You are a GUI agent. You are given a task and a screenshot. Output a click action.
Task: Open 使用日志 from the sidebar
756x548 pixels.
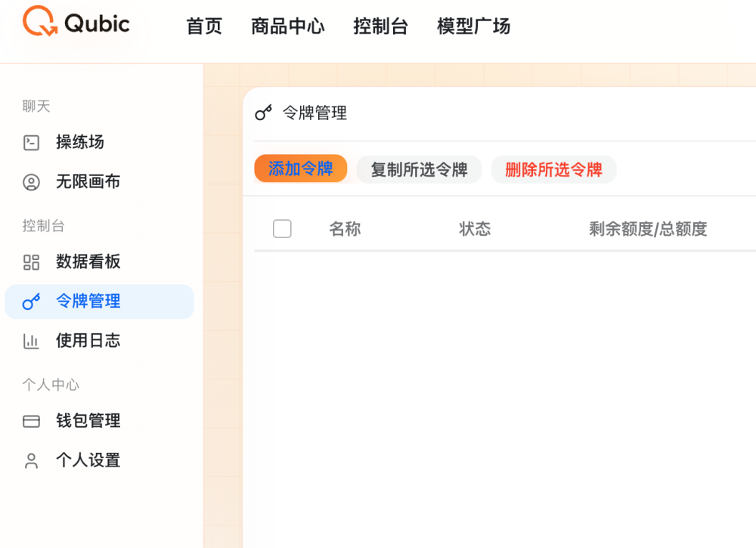click(99, 341)
